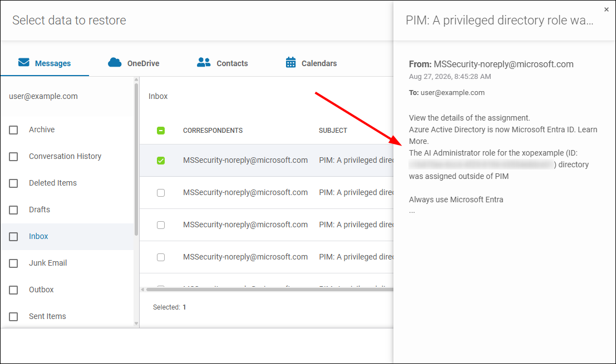616x364 pixels.
Task: Switch to the Messages tab
Action: pos(45,63)
